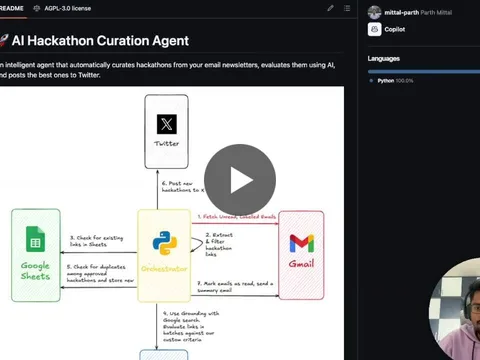Play the video with the center button
The width and height of the screenshot is (480, 360).
(240, 180)
